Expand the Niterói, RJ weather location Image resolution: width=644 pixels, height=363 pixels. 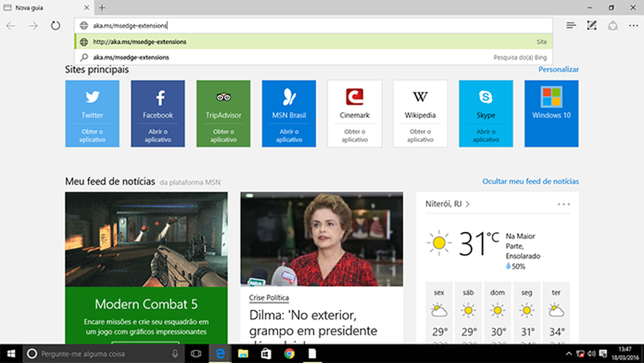point(448,204)
